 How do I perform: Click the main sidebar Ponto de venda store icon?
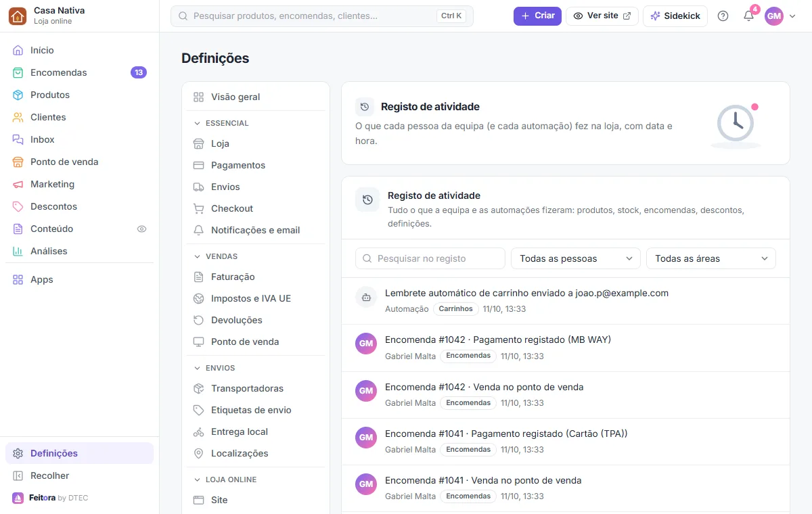[x=18, y=162]
